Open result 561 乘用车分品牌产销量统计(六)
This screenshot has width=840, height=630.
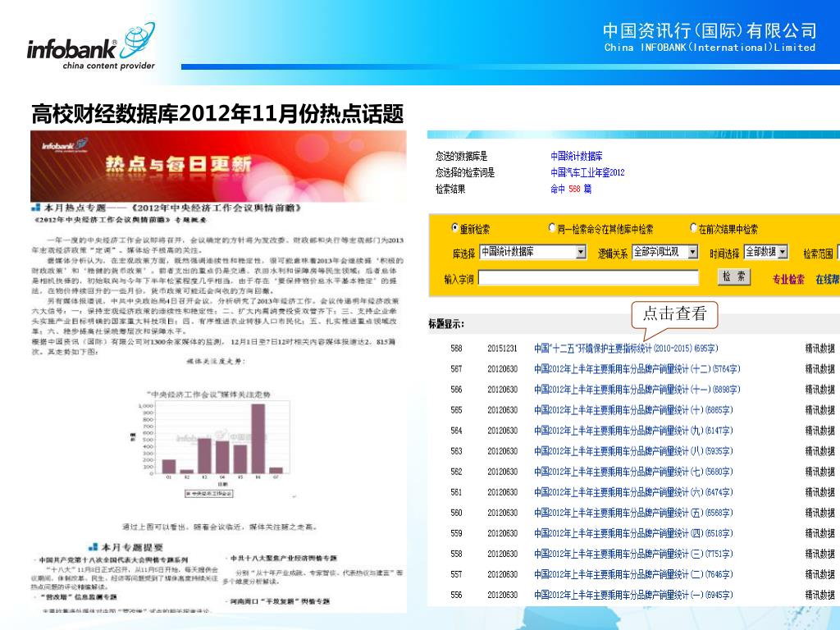tap(633, 492)
